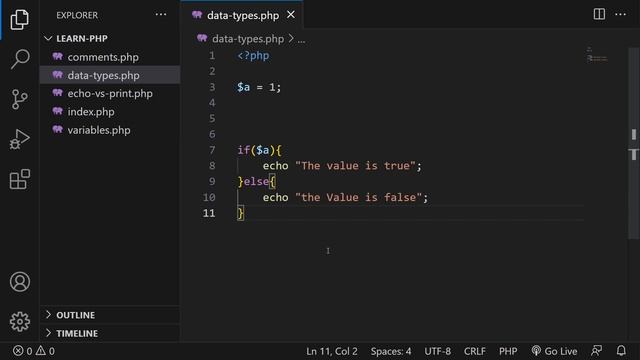Viewport: 640px width, 360px height.
Task: Open the Explorer view in activity bar
Action: [x=20, y=19]
